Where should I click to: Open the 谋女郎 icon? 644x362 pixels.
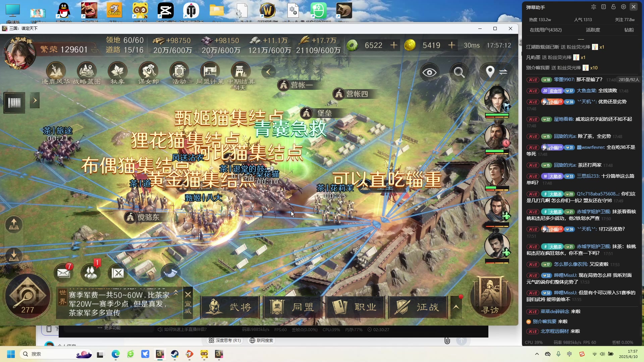(148, 73)
